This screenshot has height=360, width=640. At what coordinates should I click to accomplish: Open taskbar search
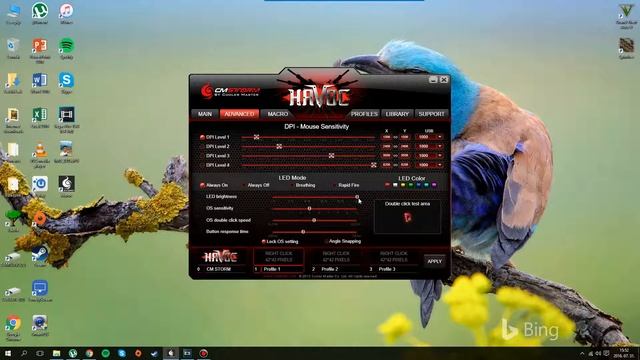pos(24,353)
